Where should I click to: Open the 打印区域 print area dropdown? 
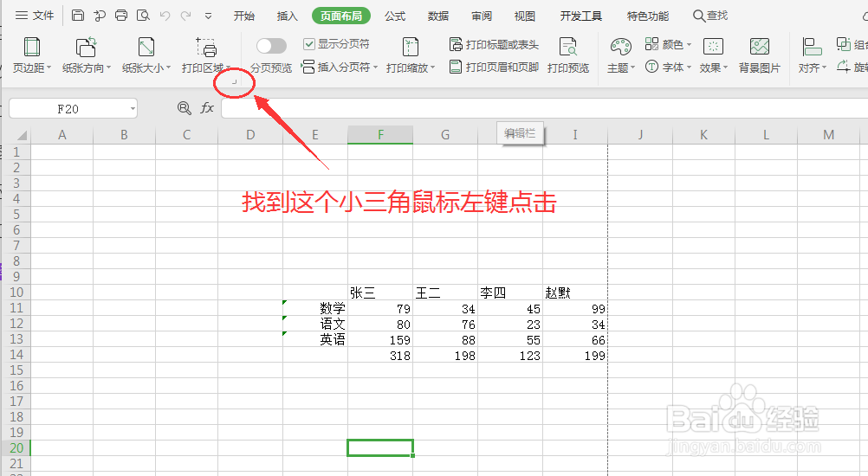[x=206, y=55]
